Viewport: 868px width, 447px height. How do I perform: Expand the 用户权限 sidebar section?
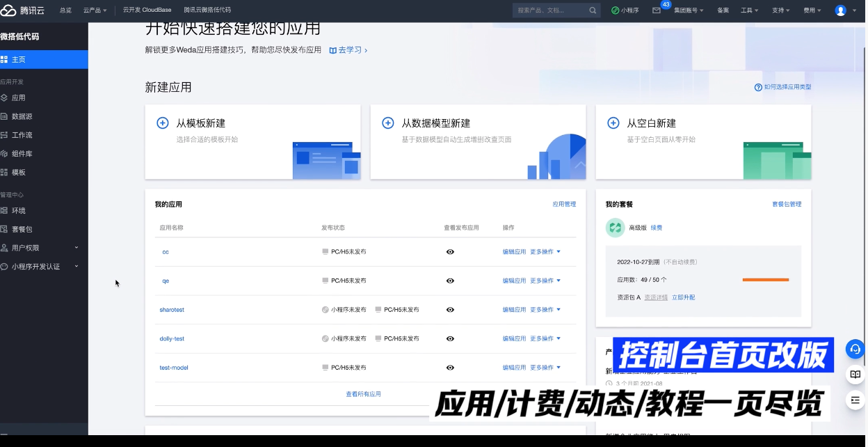click(x=44, y=248)
